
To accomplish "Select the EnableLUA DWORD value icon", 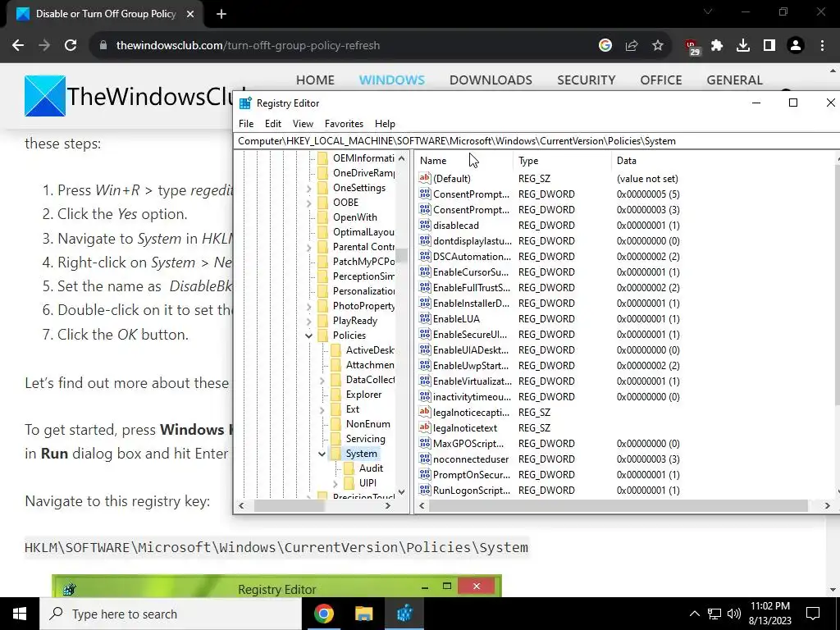I will coord(425,318).
